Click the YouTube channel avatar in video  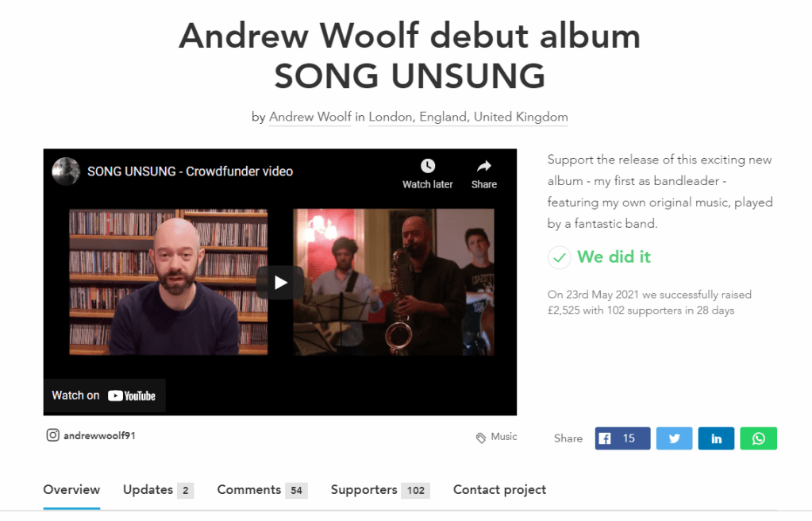click(x=66, y=171)
